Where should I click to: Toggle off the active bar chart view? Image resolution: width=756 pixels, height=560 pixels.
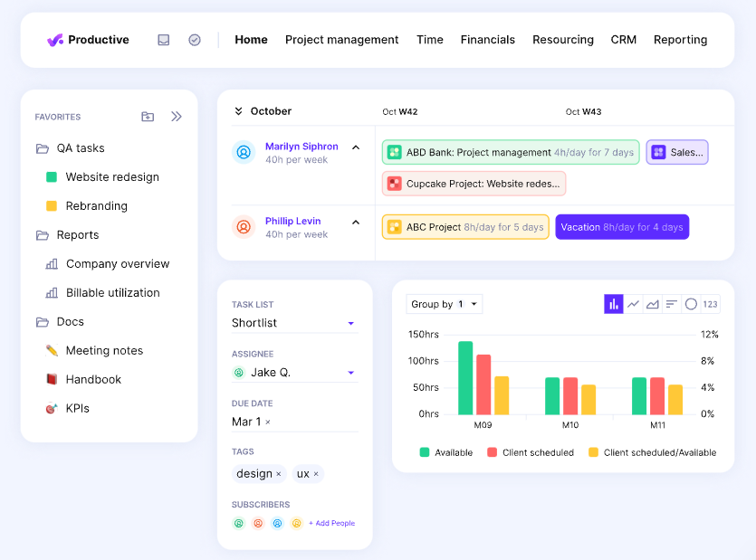614,304
